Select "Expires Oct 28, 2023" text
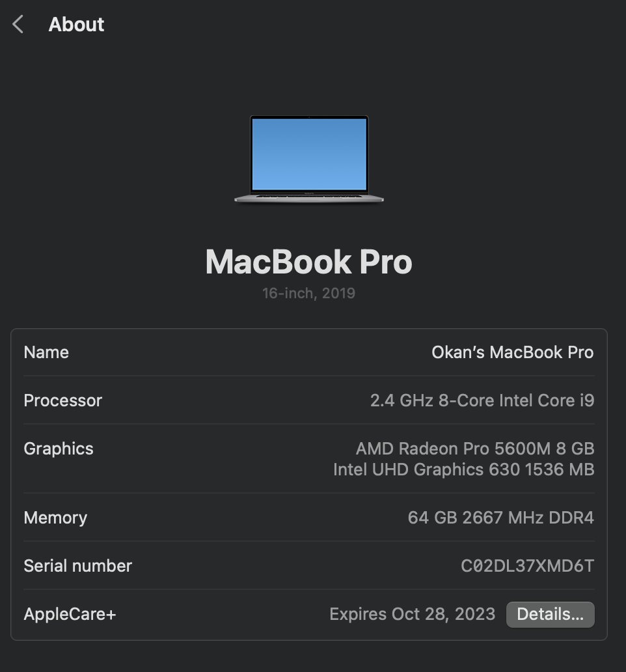Image resolution: width=626 pixels, height=672 pixels. 413,614
